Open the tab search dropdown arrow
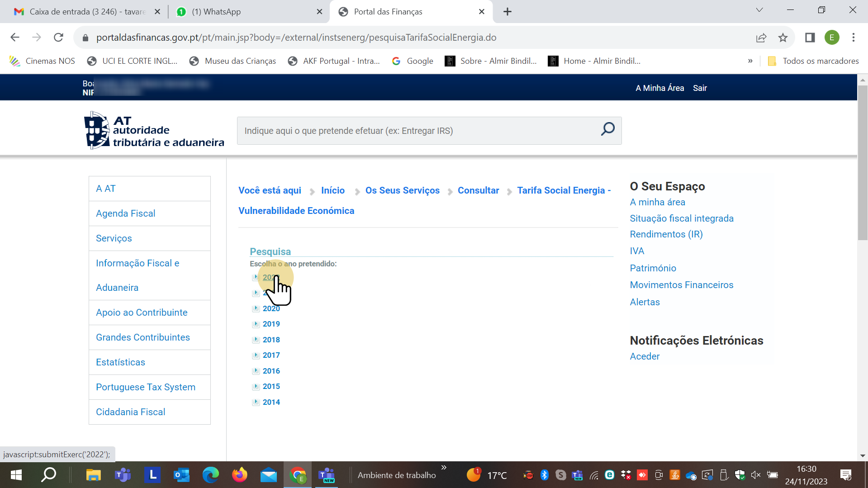The width and height of the screenshot is (868, 488). (x=759, y=10)
